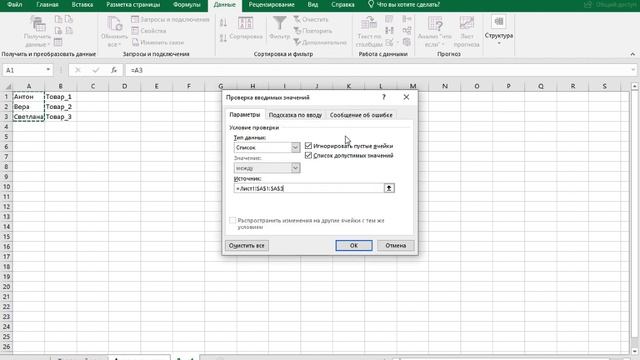The height and width of the screenshot is (360, 640).
Task: Click 'Что вы хотите сделать?' search box
Action: pos(403,5)
